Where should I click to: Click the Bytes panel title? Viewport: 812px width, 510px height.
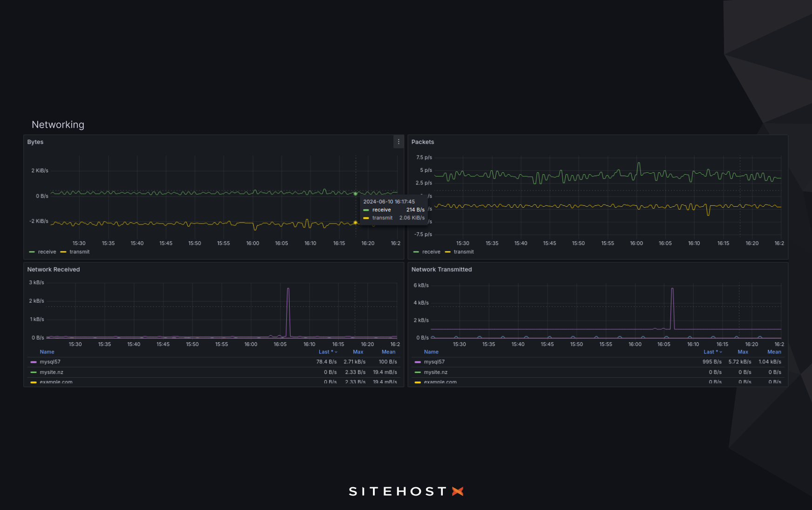click(x=35, y=142)
